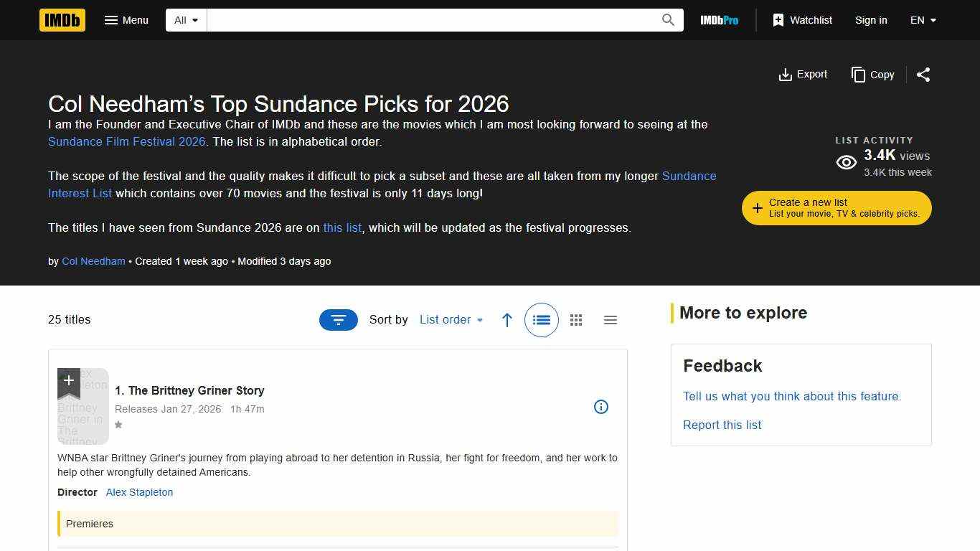
Task: Expand the EN language selector
Action: (x=923, y=20)
